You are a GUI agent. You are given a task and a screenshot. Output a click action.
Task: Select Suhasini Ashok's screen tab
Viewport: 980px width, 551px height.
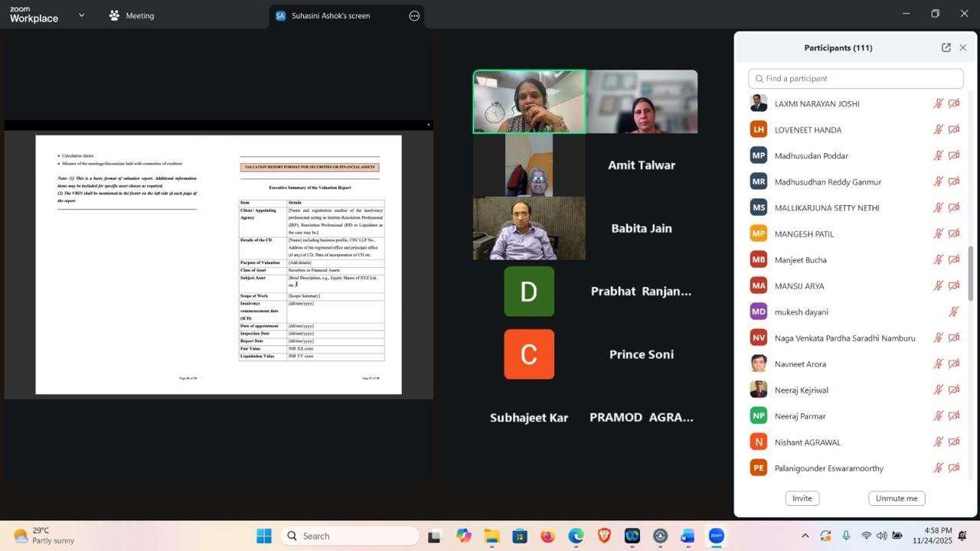(329, 15)
